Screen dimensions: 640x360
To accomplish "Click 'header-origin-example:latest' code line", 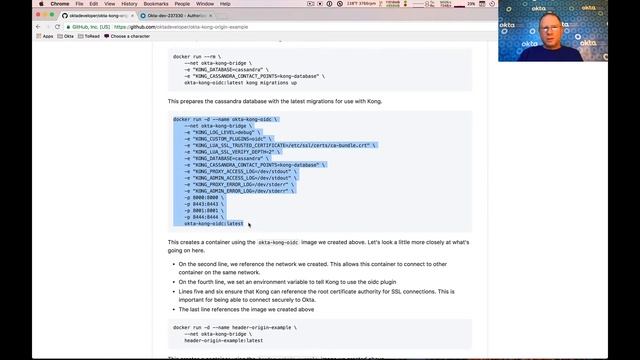I will pyautogui.click(x=224, y=340).
